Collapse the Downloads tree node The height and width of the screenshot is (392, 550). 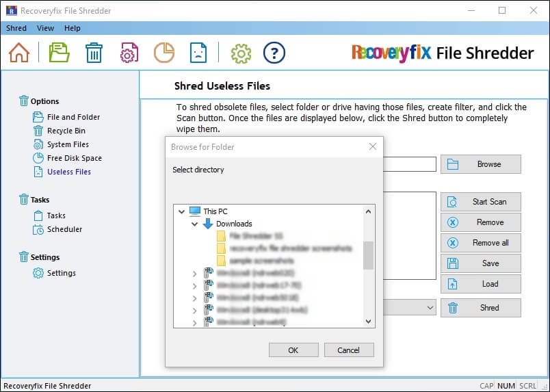194,224
